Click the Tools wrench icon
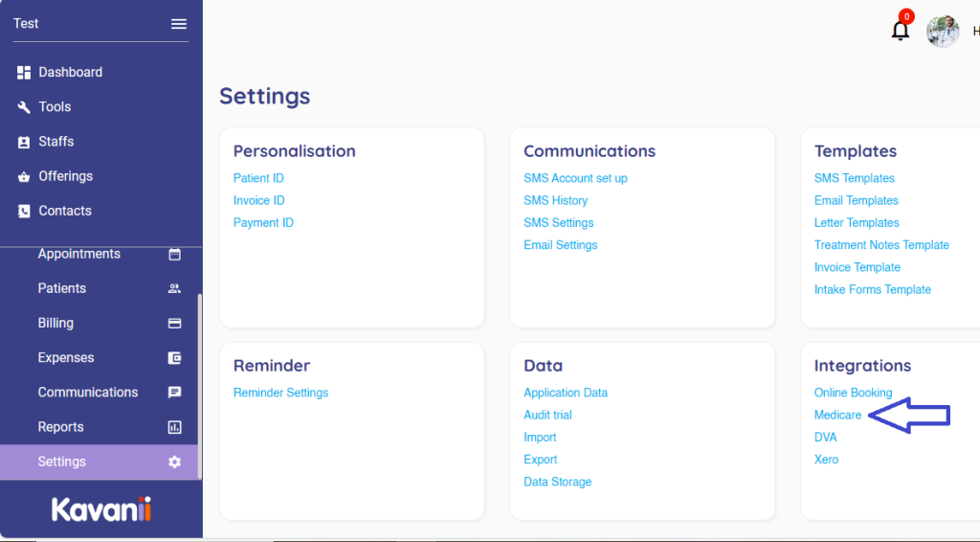Screen dimensions: 980x542 point(24,107)
